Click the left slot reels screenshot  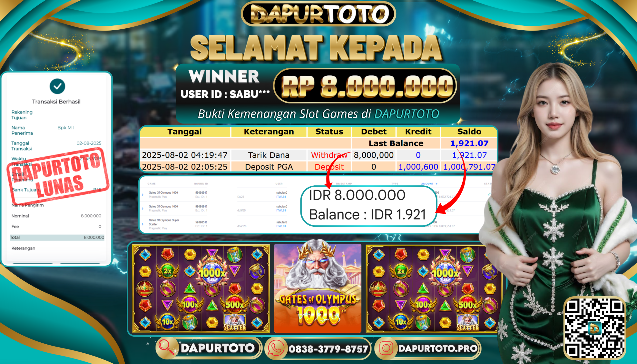(201, 289)
